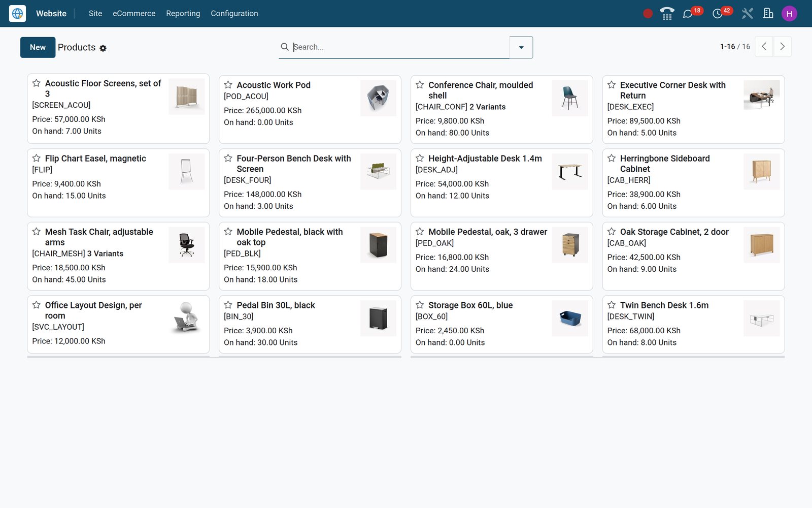
Task: Select 'On hand: 80.00 Units' text
Action: (x=453, y=133)
